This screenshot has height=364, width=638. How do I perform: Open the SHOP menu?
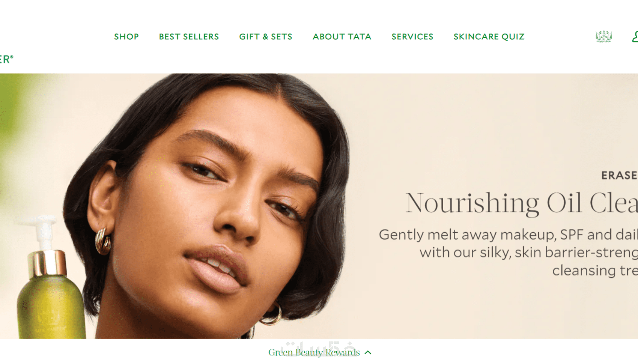(126, 37)
